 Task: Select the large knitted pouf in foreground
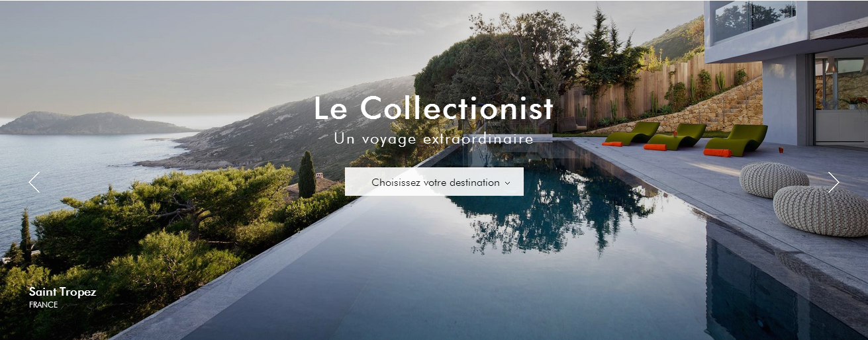pyautogui.click(x=821, y=210)
